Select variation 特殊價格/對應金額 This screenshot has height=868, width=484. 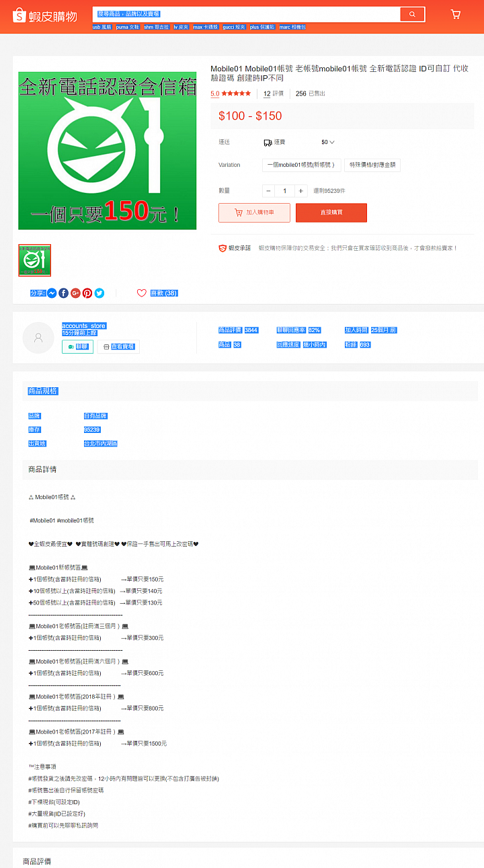(x=372, y=165)
